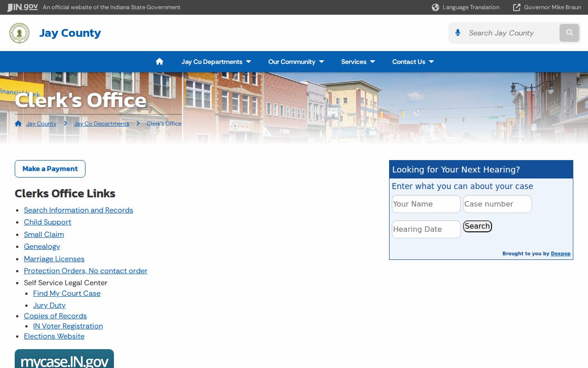Open the Marriage Licenses link
Viewport: 588px width, 368px height.
click(x=54, y=259)
